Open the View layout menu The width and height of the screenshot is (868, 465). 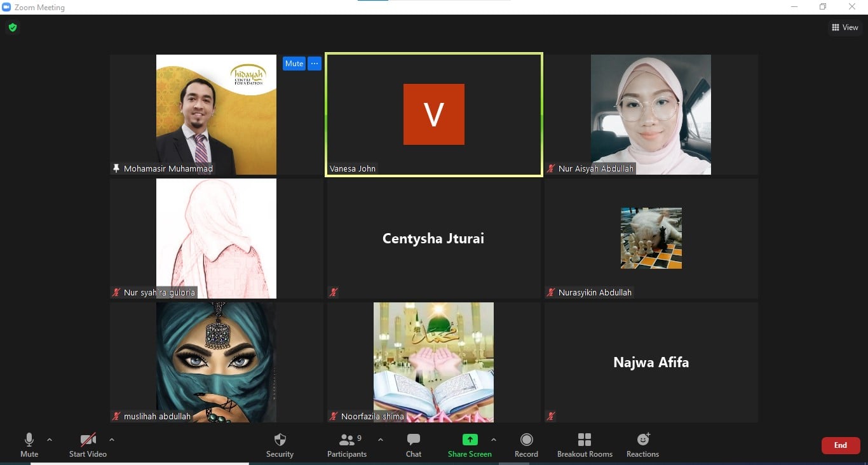pyautogui.click(x=845, y=27)
